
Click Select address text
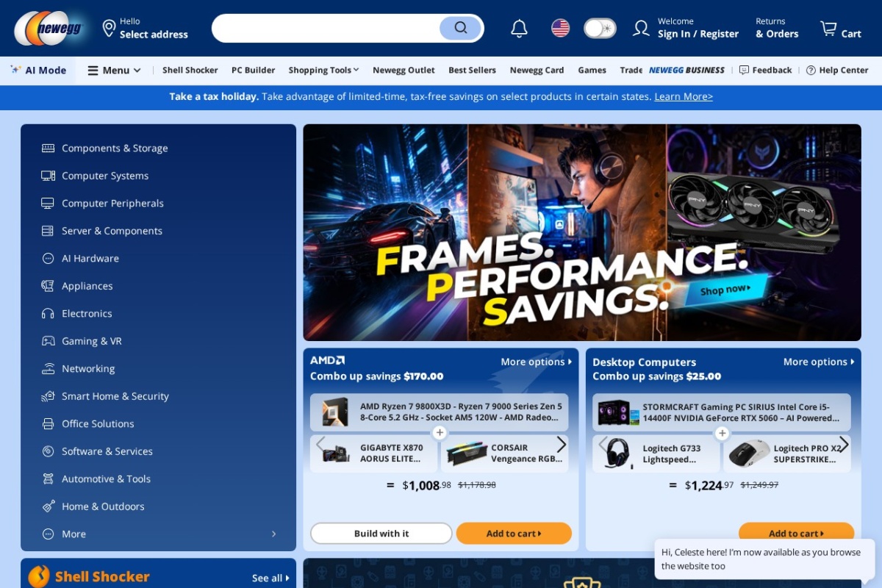154,35
